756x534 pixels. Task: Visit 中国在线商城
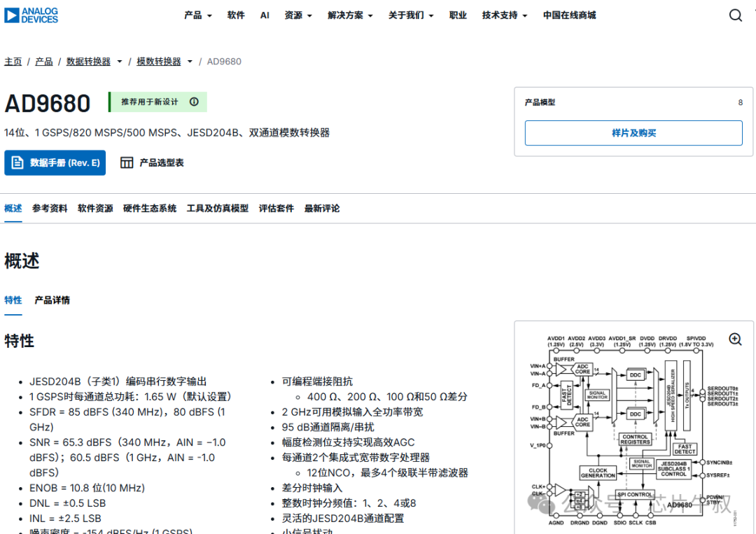click(x=569, y=15)
